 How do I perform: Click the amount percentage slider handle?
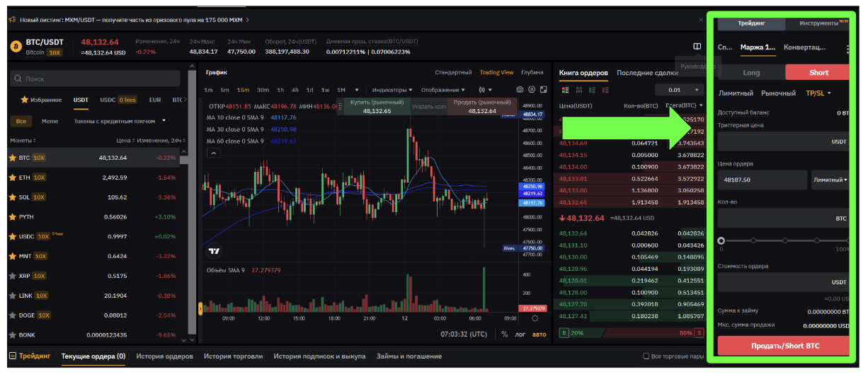pyautogui.click(x=721, y=240)
